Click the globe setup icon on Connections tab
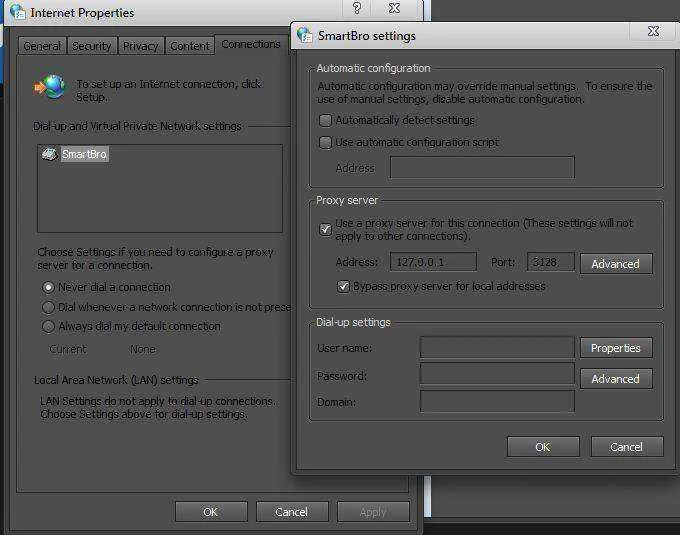 click(x=51, y=86)
